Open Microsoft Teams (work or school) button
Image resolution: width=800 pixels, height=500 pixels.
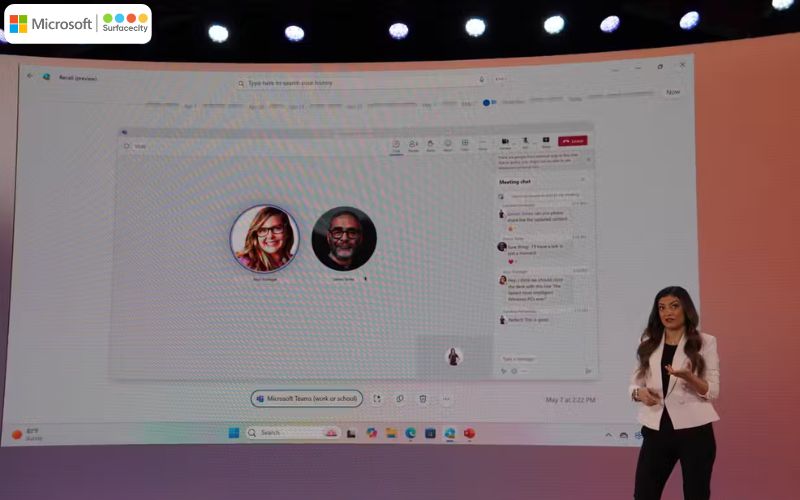pyautogui.click(x=306, y=398)
